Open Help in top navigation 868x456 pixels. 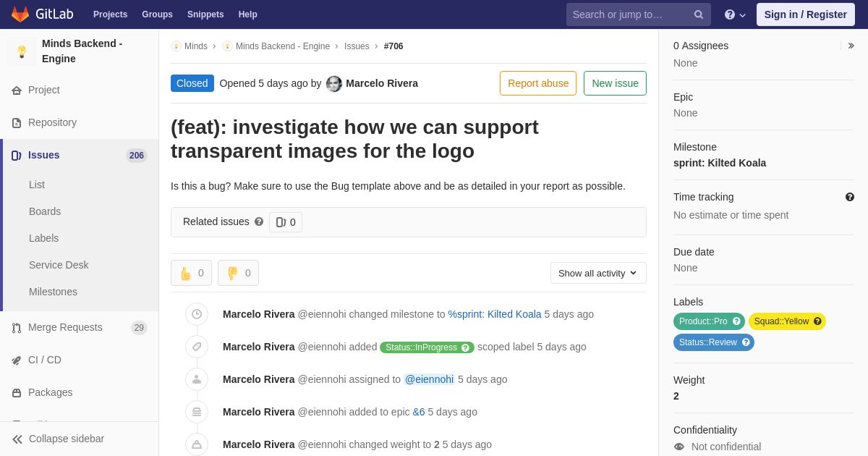(x=248, y=14)
